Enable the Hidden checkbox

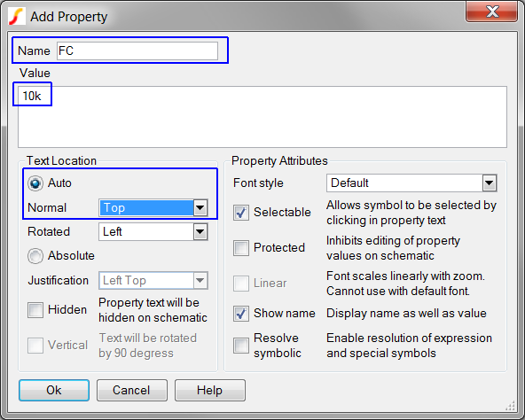35,310
